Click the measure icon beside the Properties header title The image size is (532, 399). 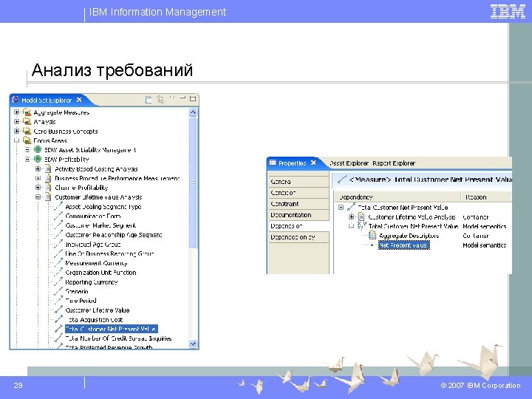click(x=342, y=179)
